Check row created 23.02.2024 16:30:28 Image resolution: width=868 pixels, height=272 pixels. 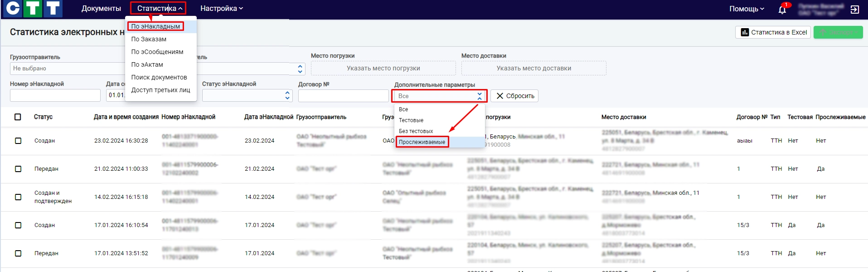click(18, 141)
